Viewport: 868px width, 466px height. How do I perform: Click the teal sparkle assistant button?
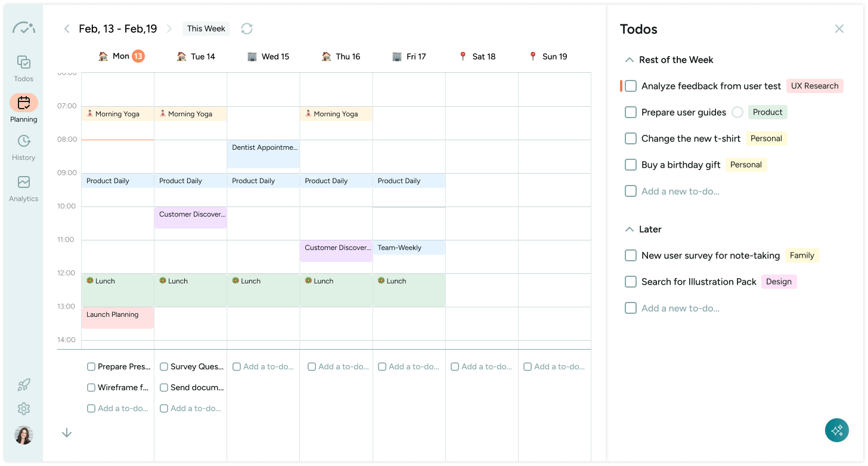coord(837,430)
